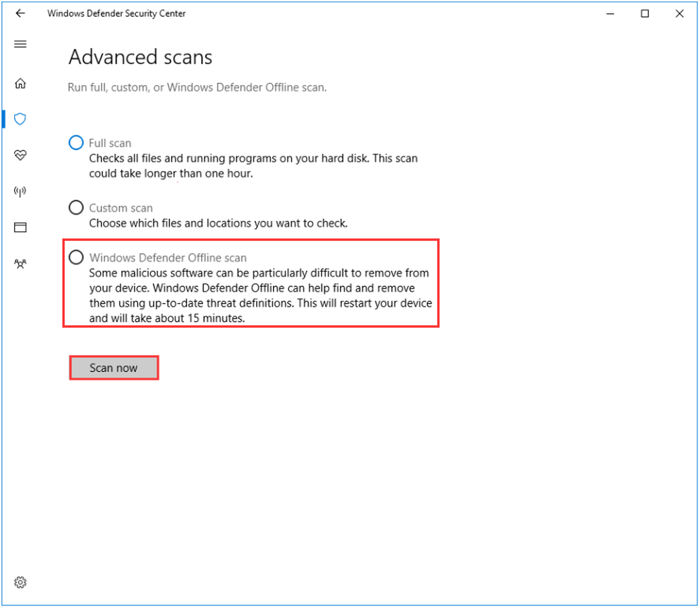This screenshot has width=700, height=608.
Task: Open Device performance & health heart icon
Action: (20, 155)
